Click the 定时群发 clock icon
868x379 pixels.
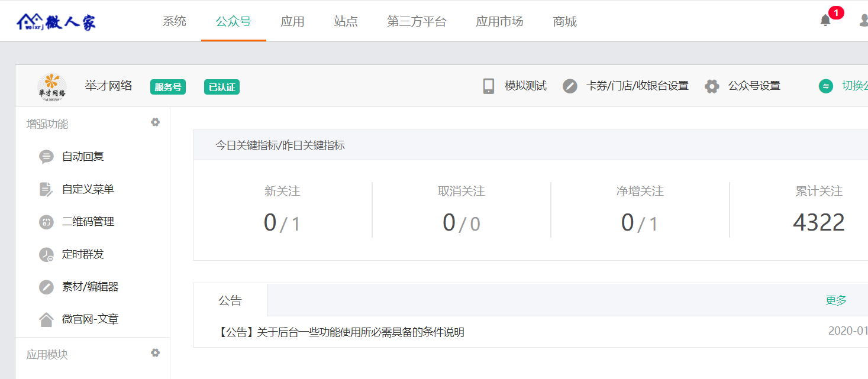coord(46,255)
